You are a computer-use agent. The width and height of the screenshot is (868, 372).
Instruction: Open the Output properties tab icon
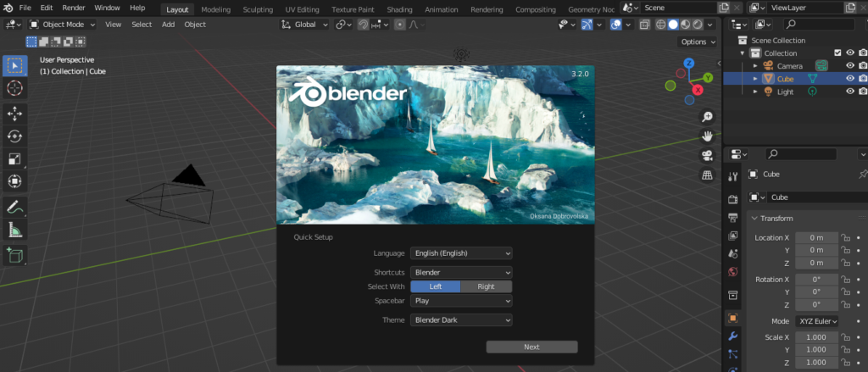733,218
